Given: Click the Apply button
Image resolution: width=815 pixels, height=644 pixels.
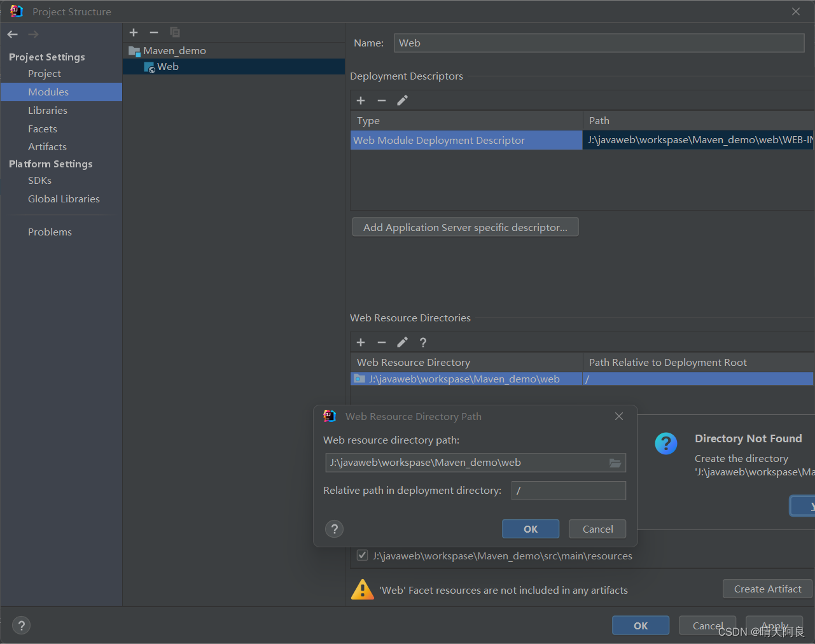Looking at the screenshot, I should [x=774, y=626].
